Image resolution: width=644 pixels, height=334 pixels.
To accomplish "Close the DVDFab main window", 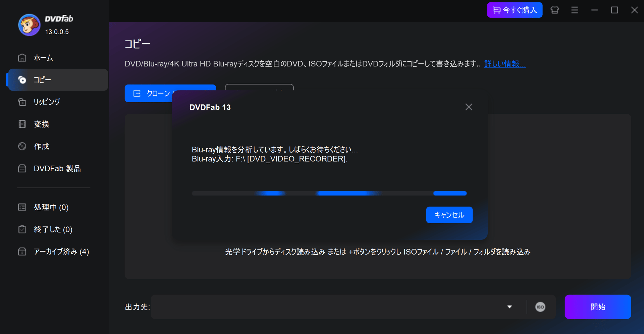I will (634, 10).
